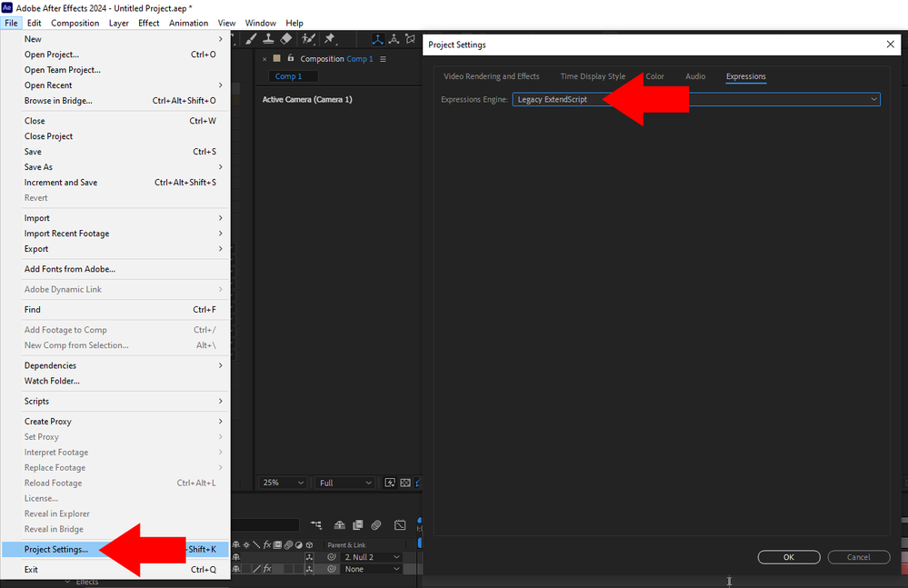
Task: Select the Clone Stamp tool
Action: tap(268, 40)
